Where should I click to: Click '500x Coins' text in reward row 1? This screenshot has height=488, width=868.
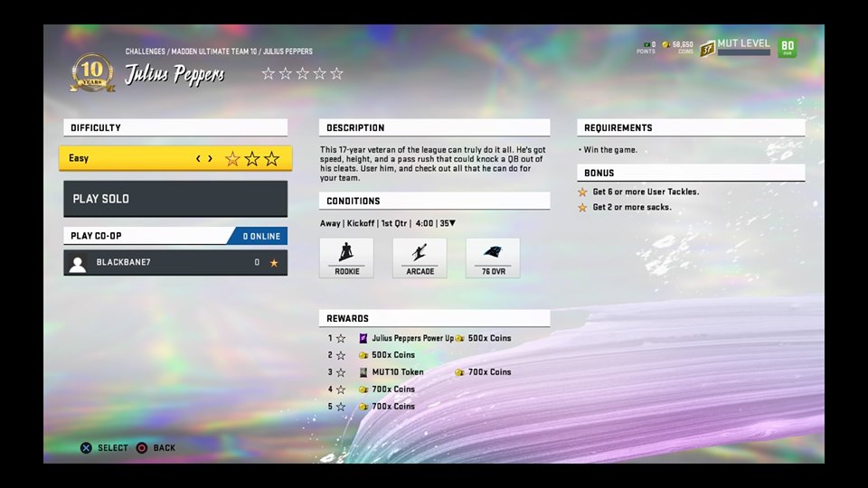[489, 338]
